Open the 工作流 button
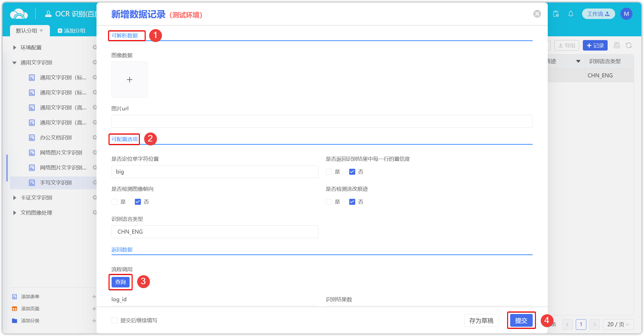644x336 pixels. coord(598,14)
